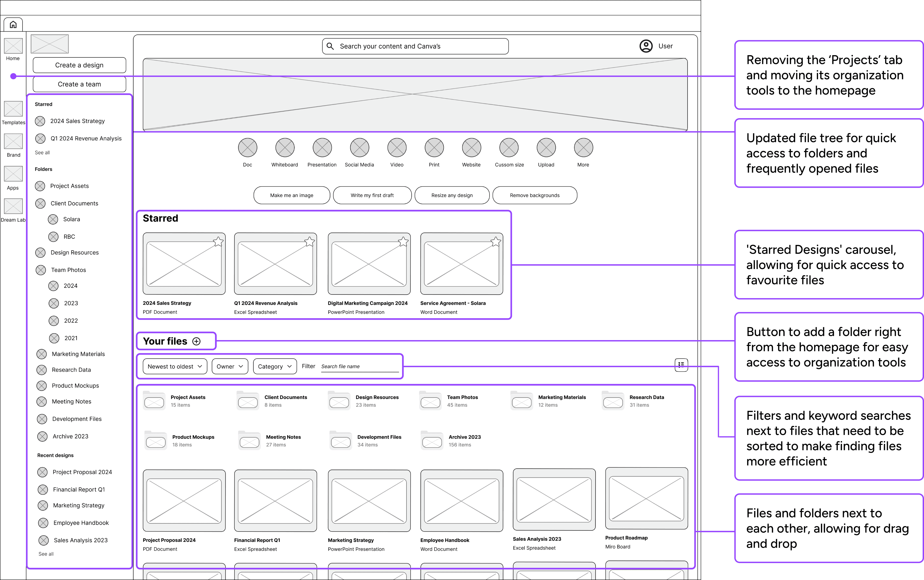Select the Print design type icon
Viewport: 924px width, 580px height.
pyautogui.click(x=434, y=148)
